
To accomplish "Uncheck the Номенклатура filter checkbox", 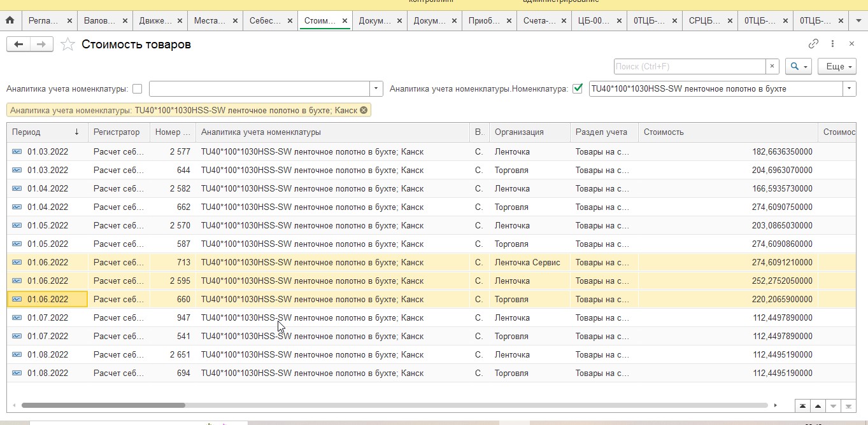I will coord(578,89).
